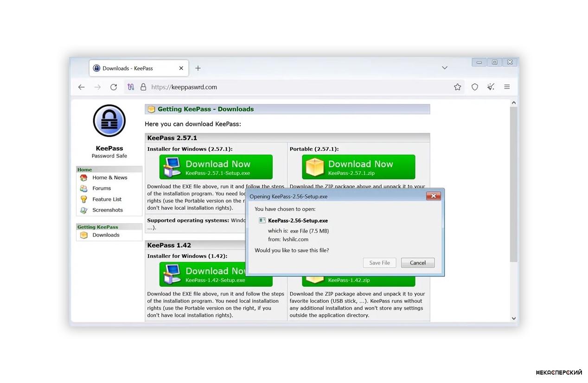The image size is (588, 383).
Task: Click the exe file icon in dialog
Action: (x=262, y=220)
